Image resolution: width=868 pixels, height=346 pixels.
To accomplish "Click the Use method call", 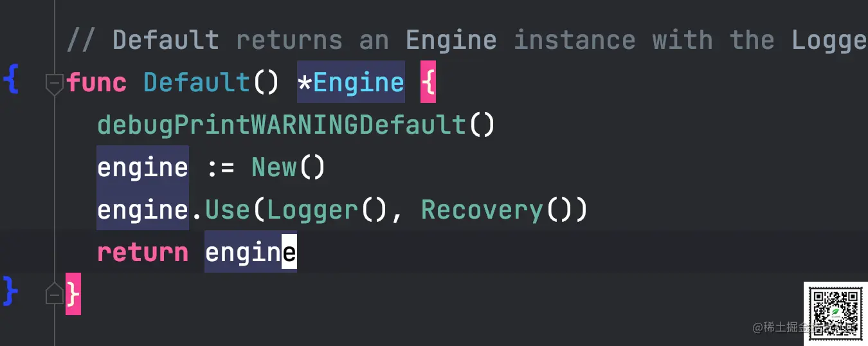I will pos(228,210).
